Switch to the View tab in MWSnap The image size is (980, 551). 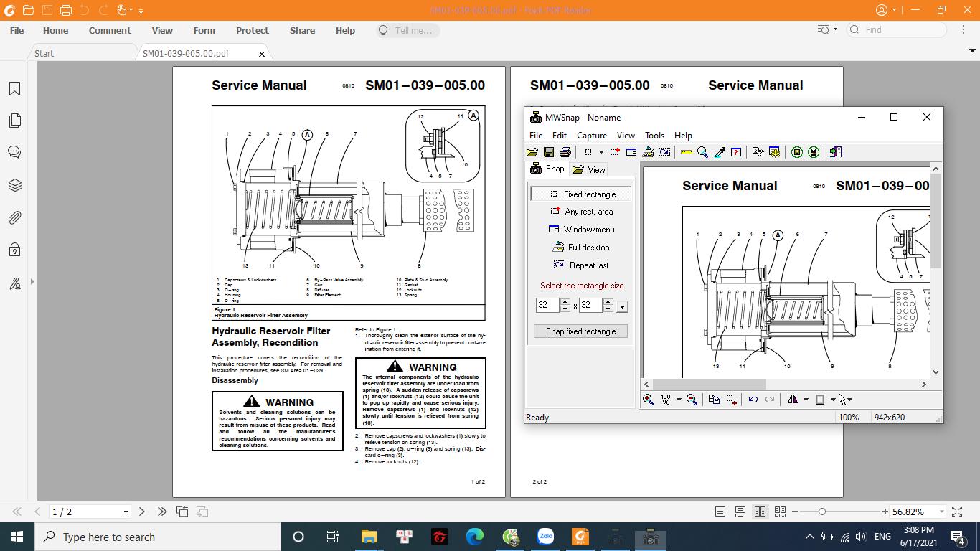click(x=589, y=170)
